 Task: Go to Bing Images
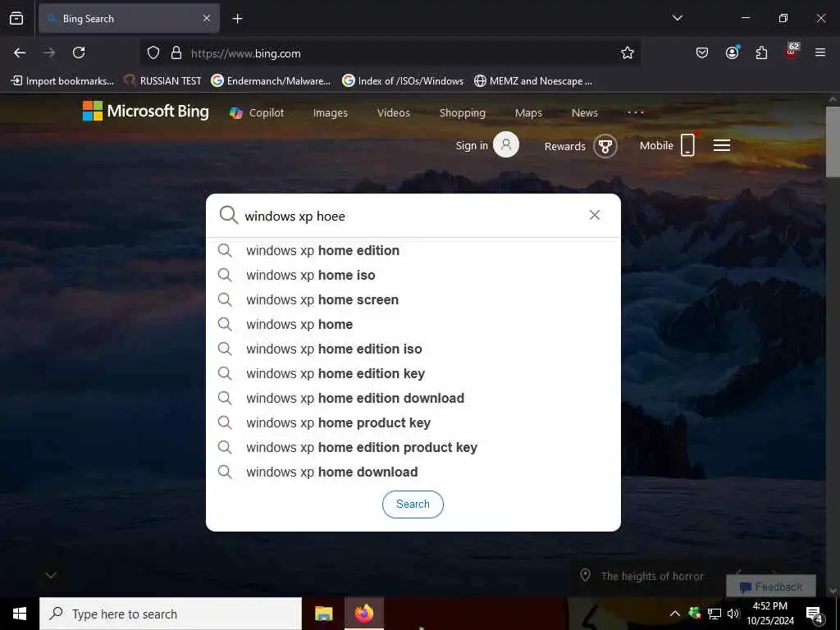[330, 113]
